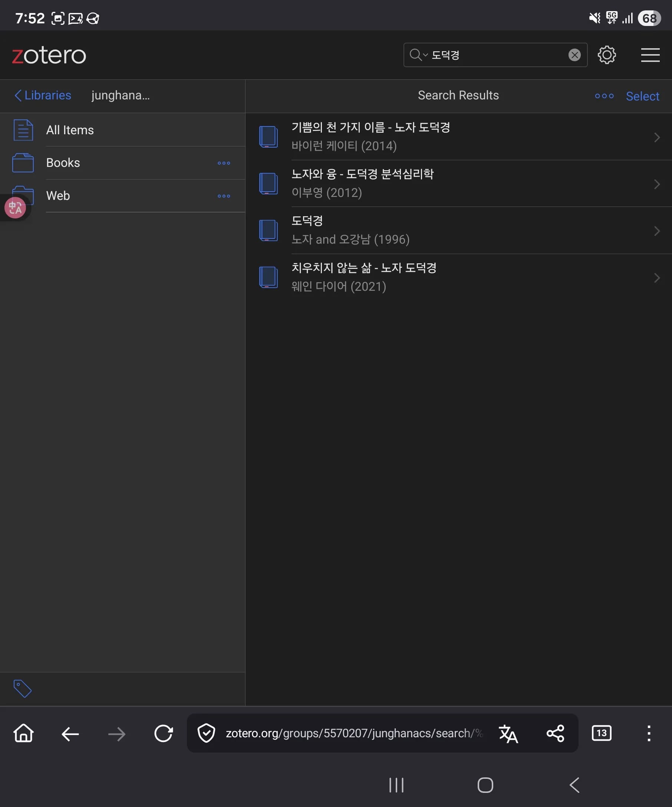Open the hamburger navigation menu
The image size is (672, 807).
point(650,55)
